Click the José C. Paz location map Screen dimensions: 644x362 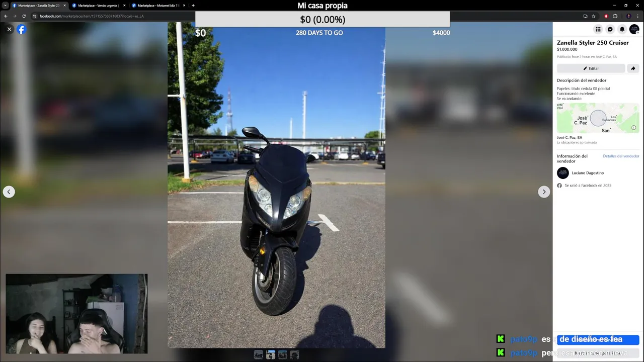pos(598,118)
